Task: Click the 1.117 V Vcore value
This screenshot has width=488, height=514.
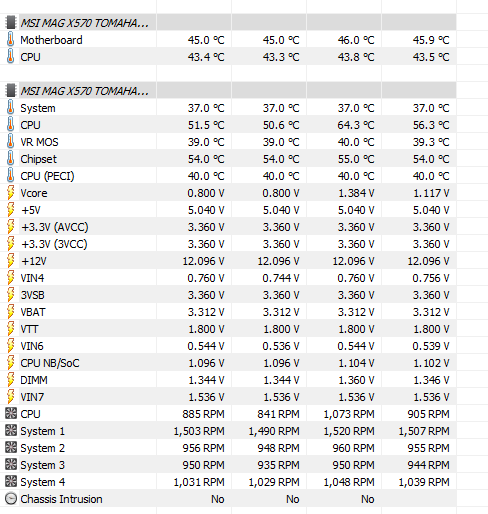Action: tap(431, 193)
